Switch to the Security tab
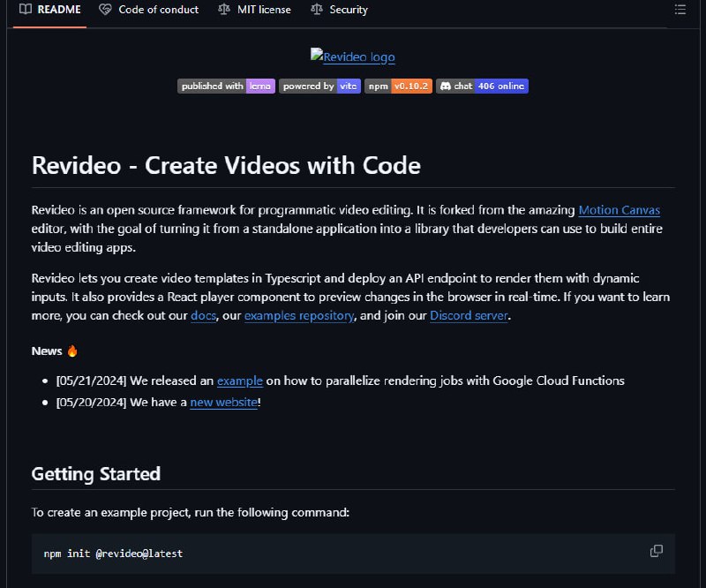Screen dimensions: 706x588 point(340,10)
